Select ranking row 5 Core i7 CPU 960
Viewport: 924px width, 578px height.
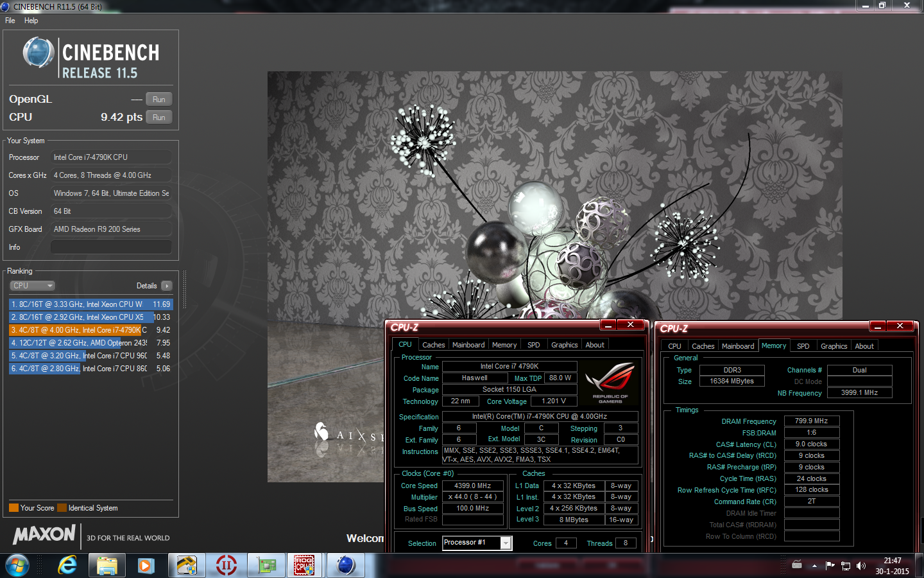pos(90,356)
